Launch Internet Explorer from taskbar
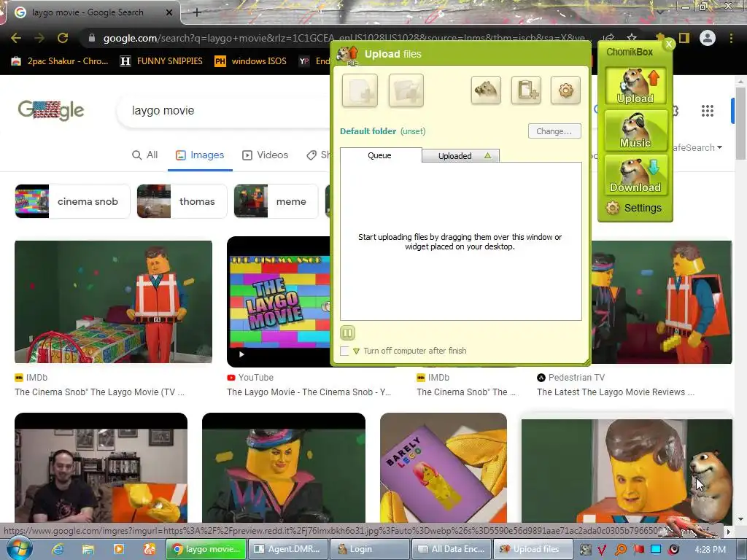 pyautogui.click(x=58, y=549)
